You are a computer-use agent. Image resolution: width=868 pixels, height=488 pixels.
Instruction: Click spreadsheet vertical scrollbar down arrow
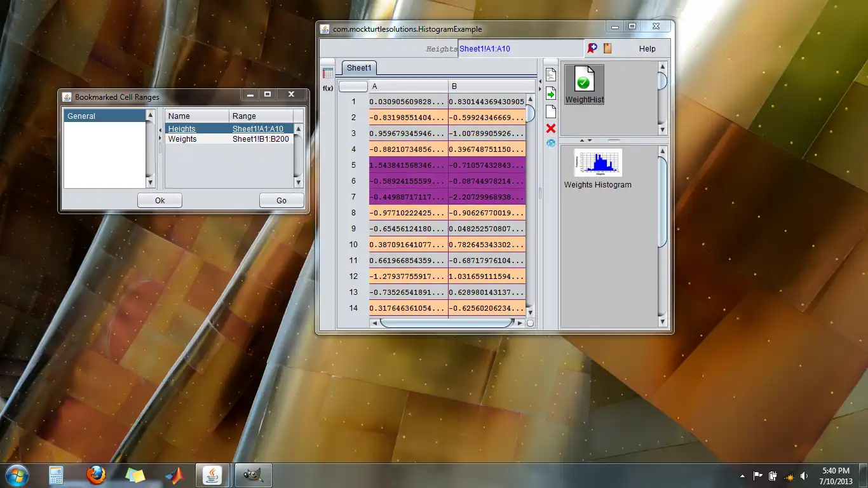[x=530, y=311]
